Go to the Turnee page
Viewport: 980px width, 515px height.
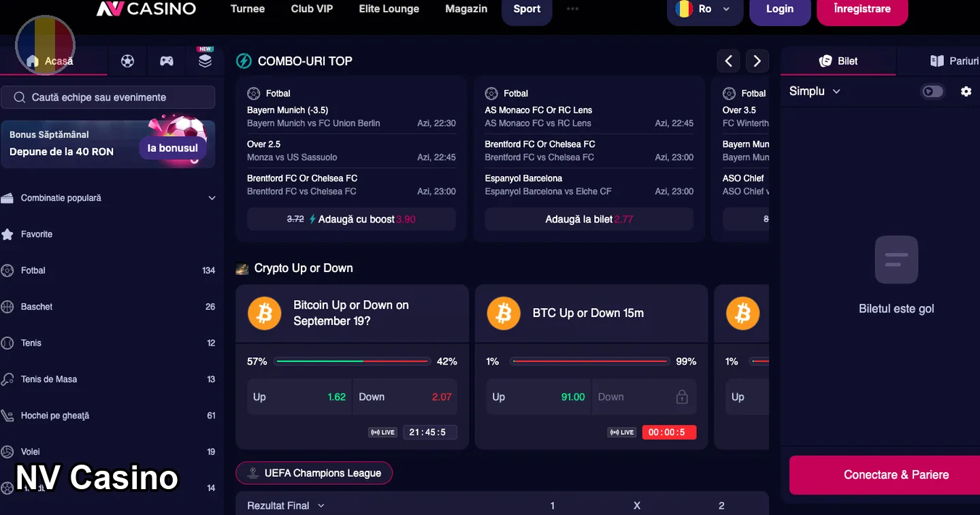(x=248, y=9)
